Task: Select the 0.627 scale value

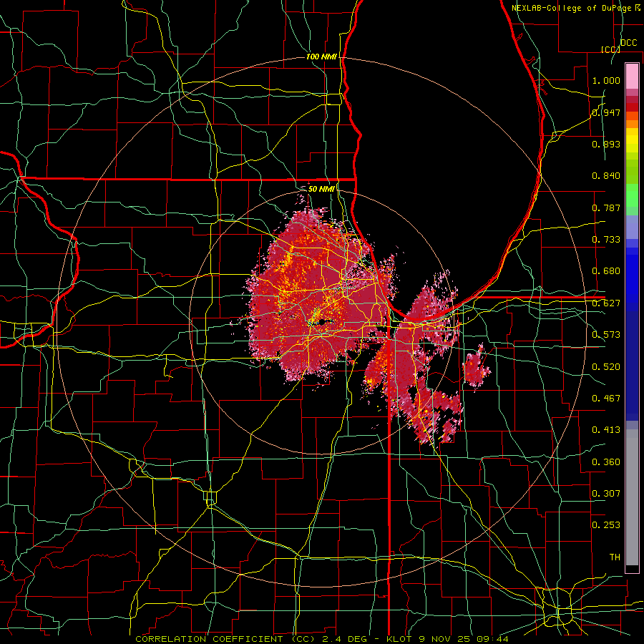Action: (x=606, y=303)
